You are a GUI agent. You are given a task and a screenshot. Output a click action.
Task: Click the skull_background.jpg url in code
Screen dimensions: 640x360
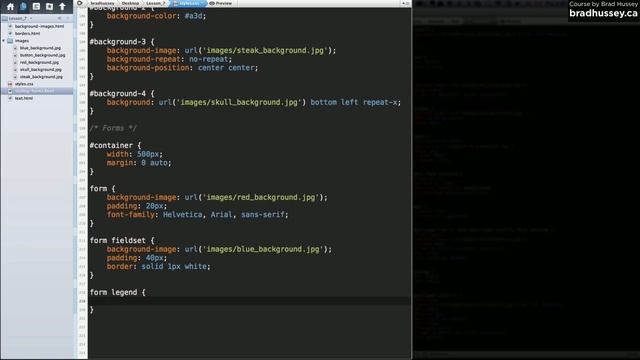click(232, 102)
